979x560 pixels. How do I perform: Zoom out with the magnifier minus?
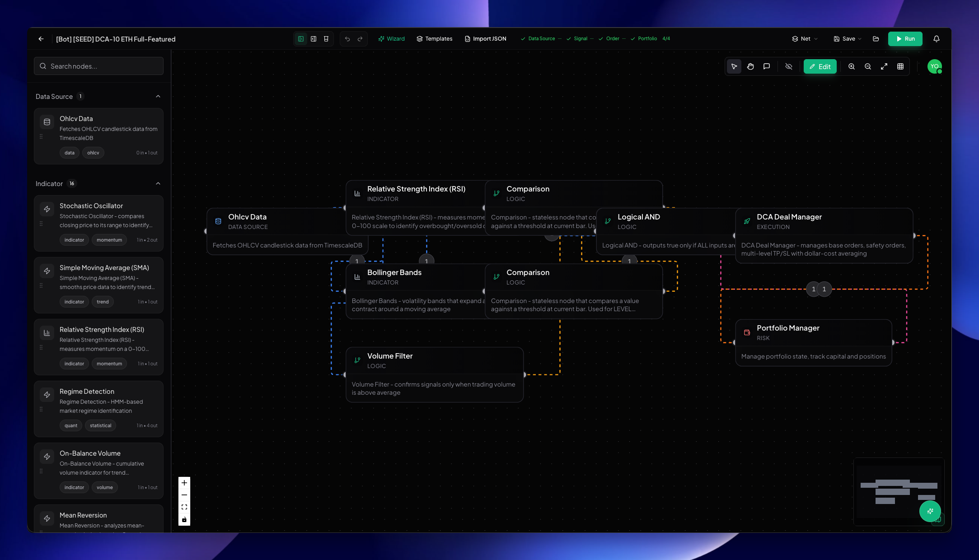click(x=868, y=66)
